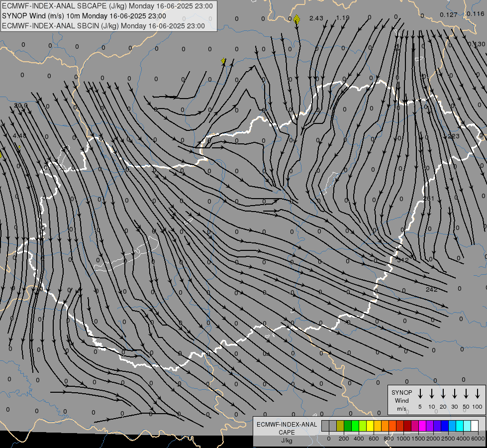Click the map value 2.43
Image resolution: width=487 pixels, height=448 pixels.
click(x=316, y=18)
